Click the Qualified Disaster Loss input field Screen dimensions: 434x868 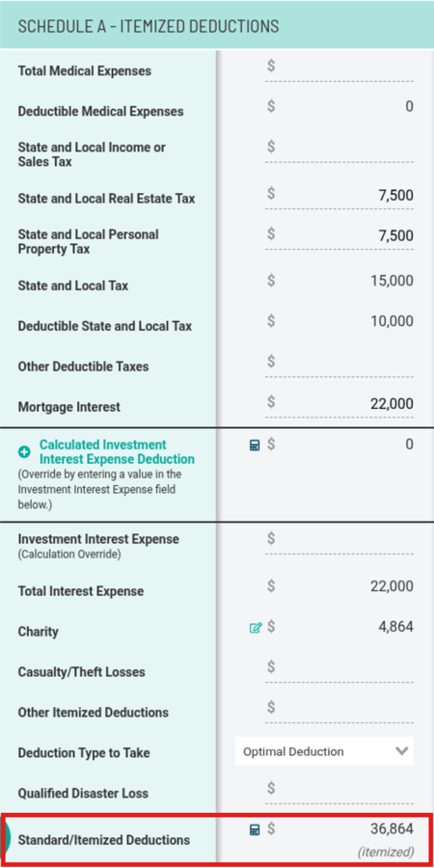(x=339, y=790)
